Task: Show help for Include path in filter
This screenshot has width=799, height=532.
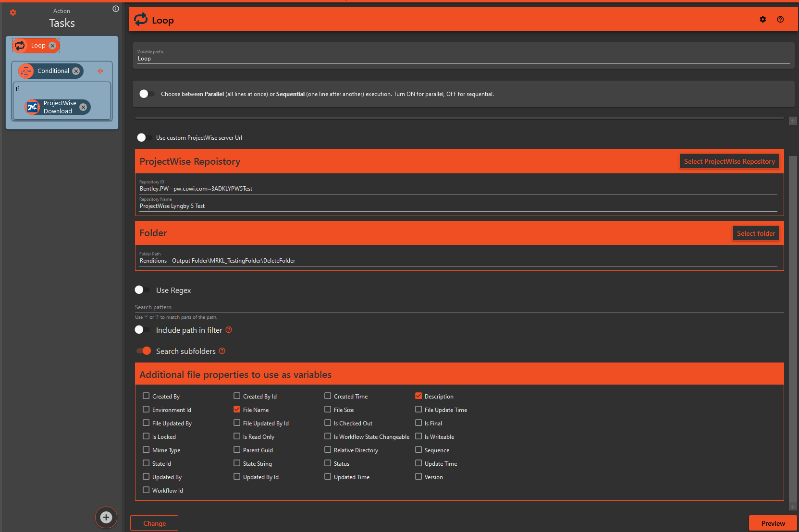Action: (x=229, y=330)
